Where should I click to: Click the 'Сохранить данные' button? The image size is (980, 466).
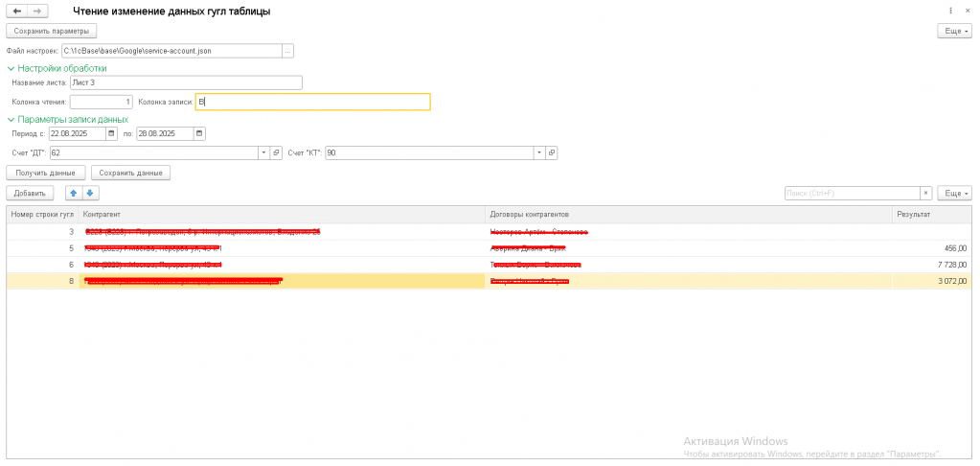[130, 173]
